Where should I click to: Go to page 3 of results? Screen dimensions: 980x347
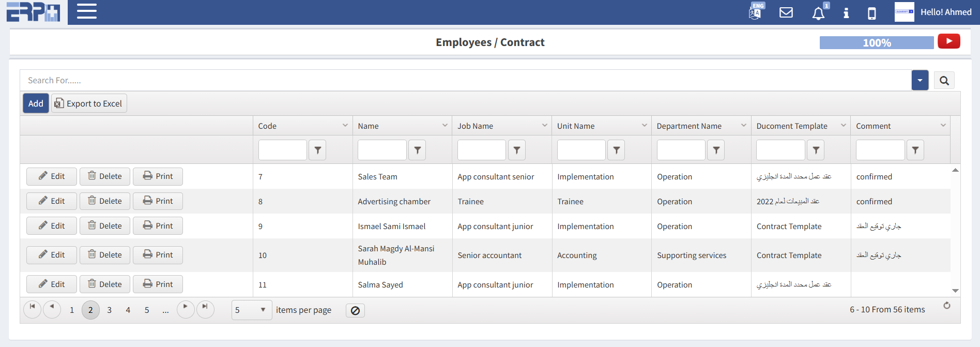[x=109, y=310]
